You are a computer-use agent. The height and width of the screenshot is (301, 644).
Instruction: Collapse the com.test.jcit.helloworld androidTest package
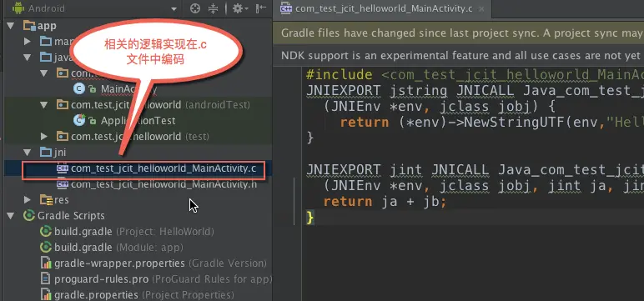tap(44, 105)
